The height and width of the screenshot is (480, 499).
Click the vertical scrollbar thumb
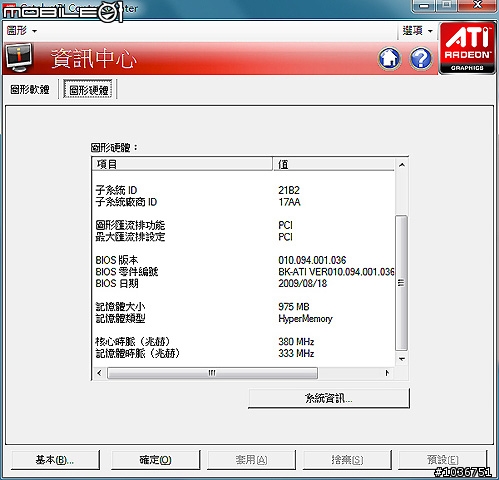(x=401, y=283)
